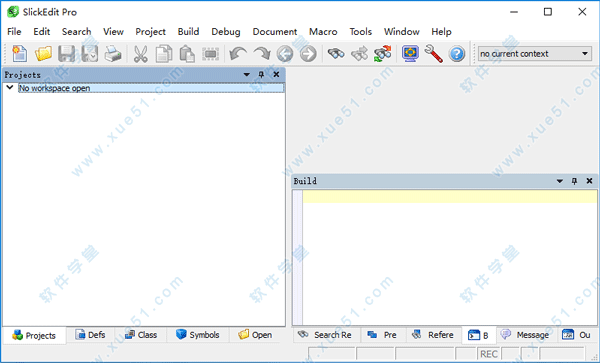Click the Paste clipboard icon
The height and width of the screenshot is (363, 600).
187,54
